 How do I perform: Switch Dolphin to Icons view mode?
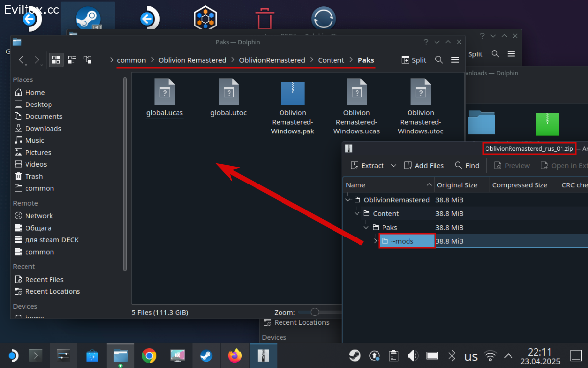pyautogui.click(x=56, y=60)
